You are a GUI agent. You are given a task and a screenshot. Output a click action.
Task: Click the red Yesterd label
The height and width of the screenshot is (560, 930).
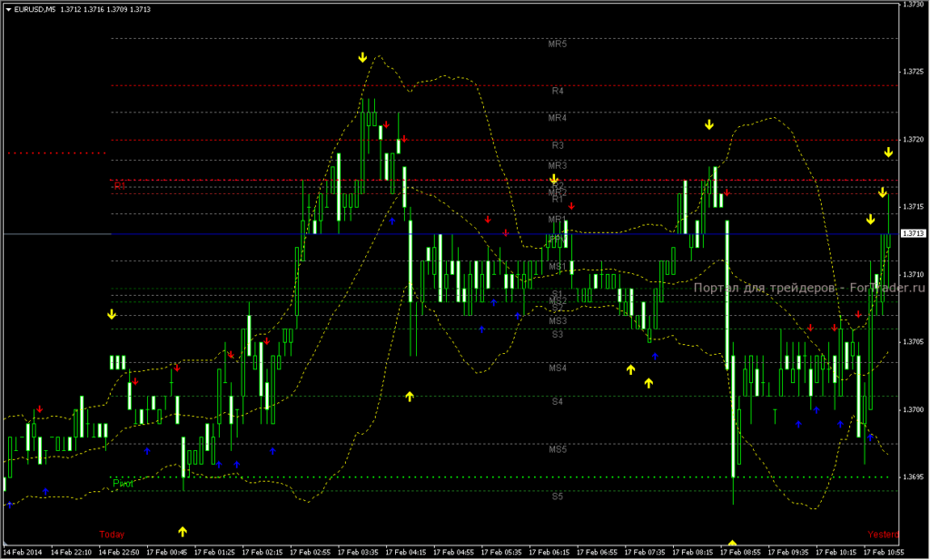click(x=883, y=535)
